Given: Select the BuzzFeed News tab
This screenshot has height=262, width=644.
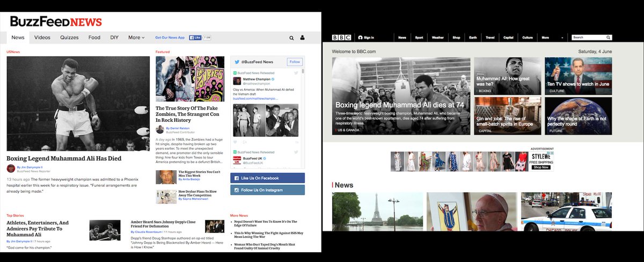Looking at the screenshot, I should pyautogui.click(x=18, y=38).
